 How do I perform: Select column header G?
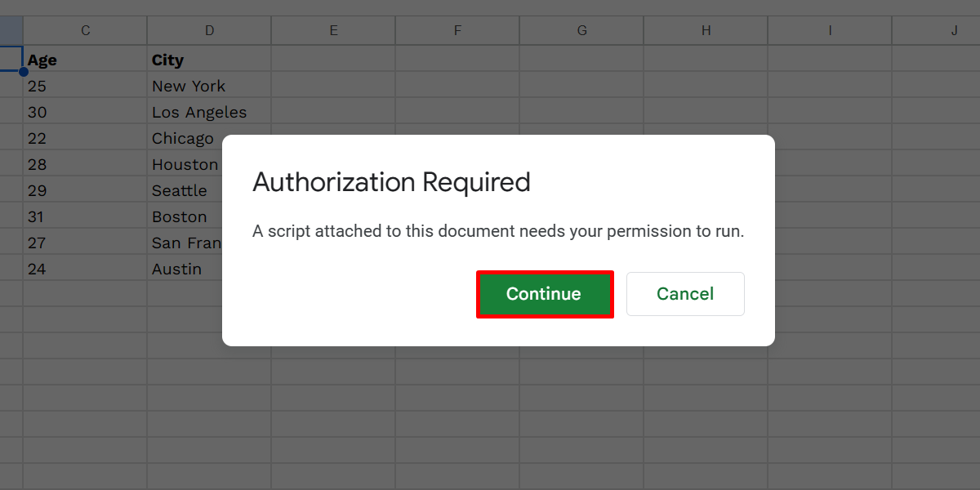point(581,29)
